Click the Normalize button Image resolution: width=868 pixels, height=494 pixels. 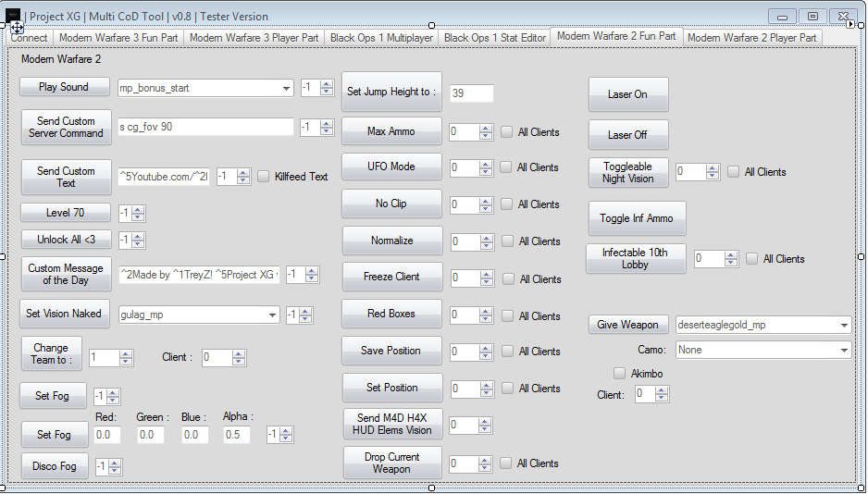coord(392,241)
